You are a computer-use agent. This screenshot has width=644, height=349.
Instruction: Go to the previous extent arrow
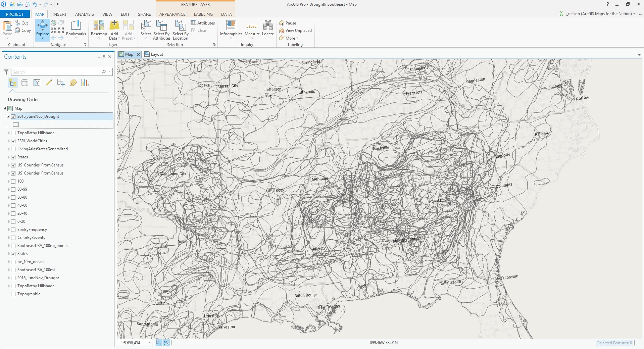54,38
